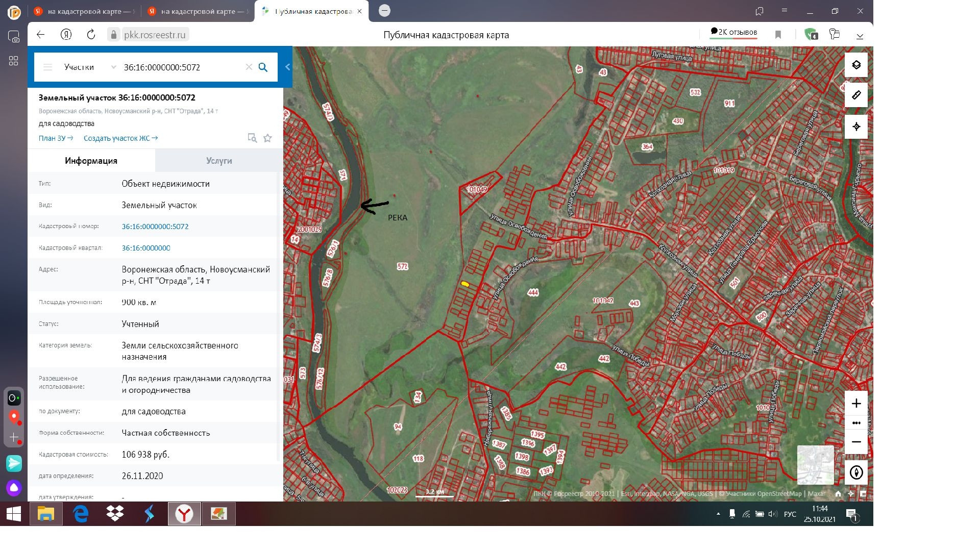
Task: Open the sidebar apps grid icon
Action: [x=14, y=61]
